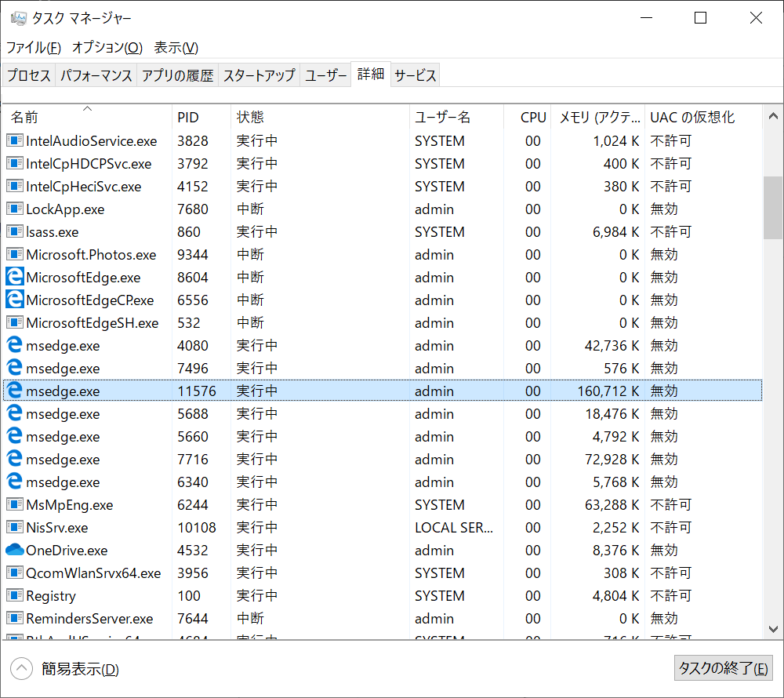Click the タスクの終了(E) button

point(723,668)
